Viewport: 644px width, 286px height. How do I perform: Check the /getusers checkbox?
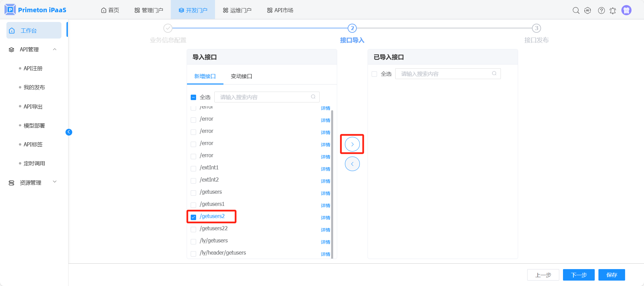(193, 193)
